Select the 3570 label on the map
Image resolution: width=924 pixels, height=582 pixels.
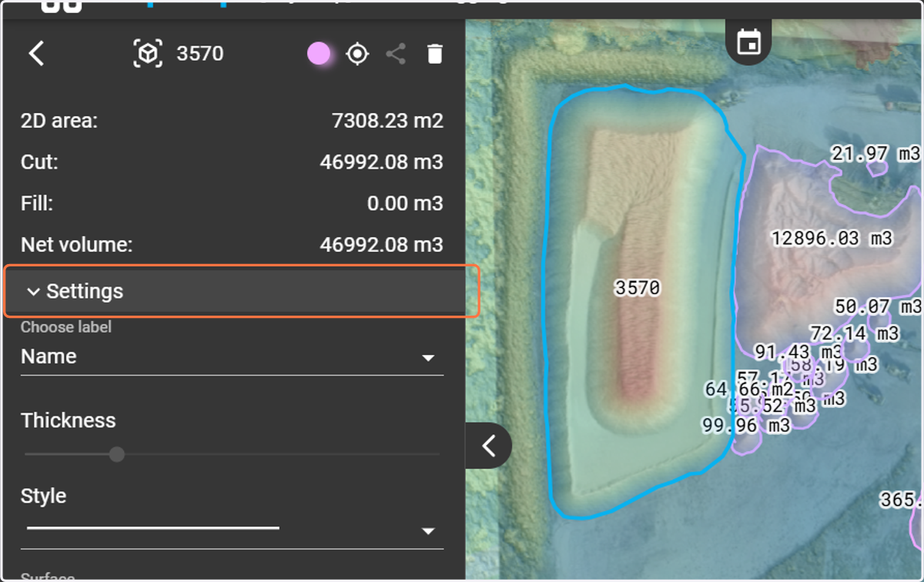pyautogui.click(x=638, y=288)
